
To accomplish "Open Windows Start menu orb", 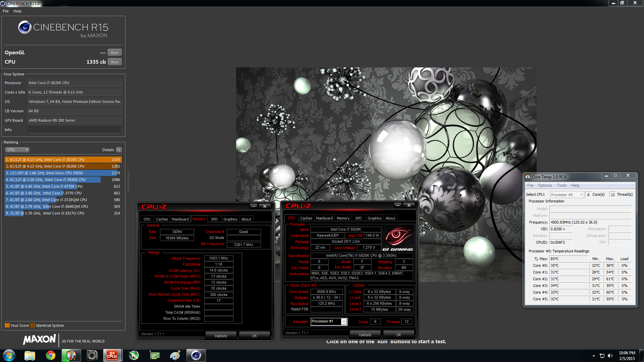I will 9,355.
